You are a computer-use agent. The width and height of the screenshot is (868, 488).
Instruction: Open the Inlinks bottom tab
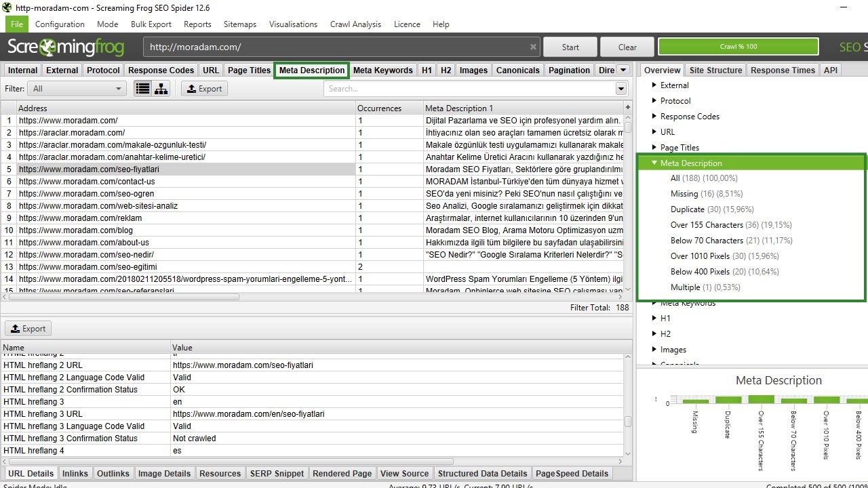[75, 473]
